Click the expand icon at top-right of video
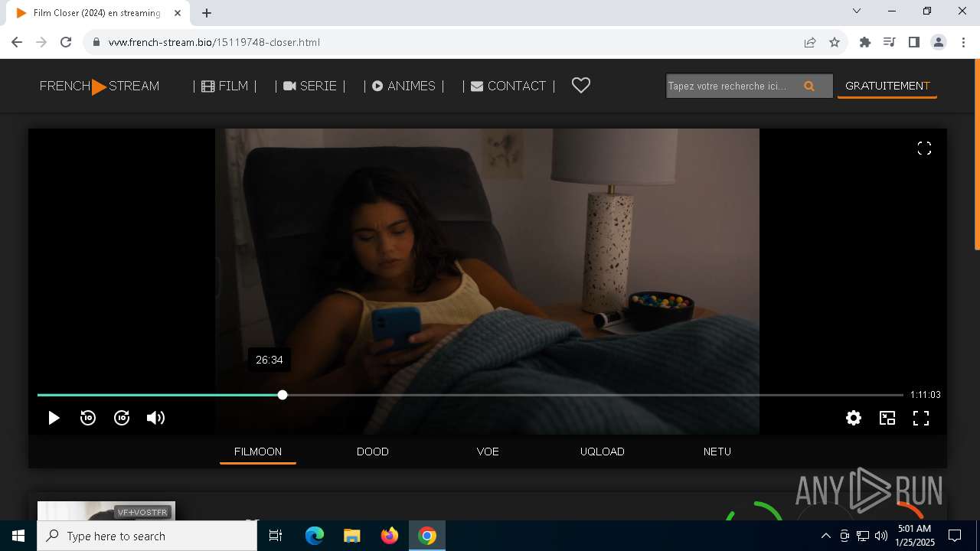The height and width of the screenshot is (551, 980). (924, 148)
